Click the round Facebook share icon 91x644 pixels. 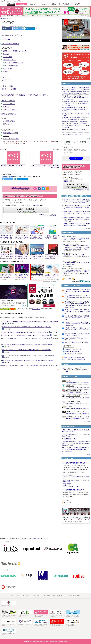tap(39, 188)
